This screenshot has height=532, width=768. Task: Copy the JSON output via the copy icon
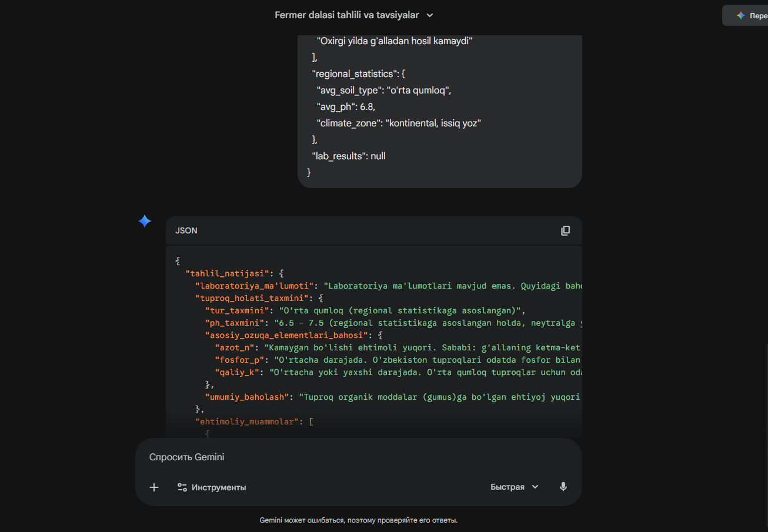(x=565, y=230)
